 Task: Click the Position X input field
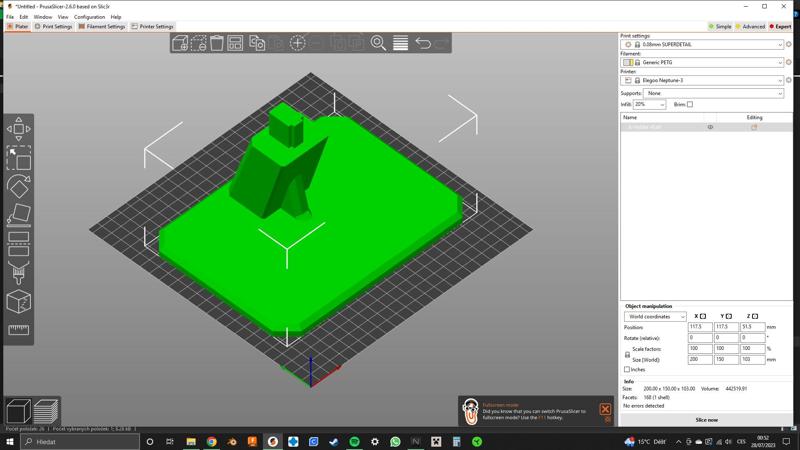(700, 327)
